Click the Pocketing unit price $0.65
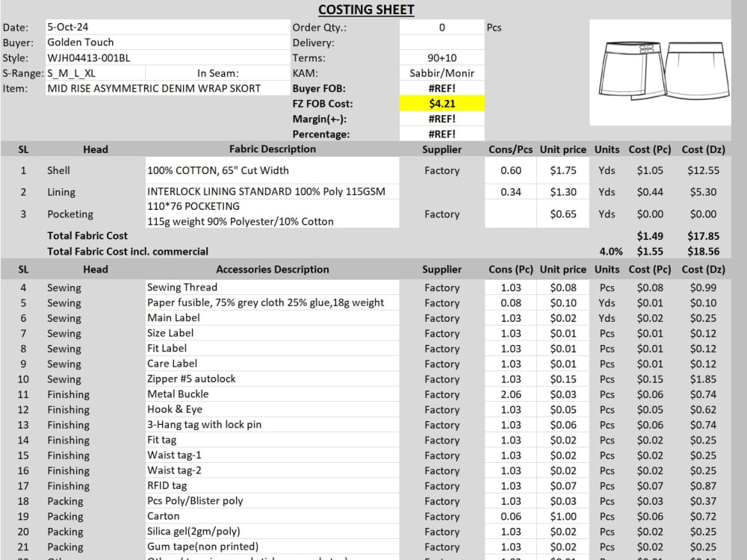Image resolution: width=747 pixels, height=560 pixels. tap(563, 214)
